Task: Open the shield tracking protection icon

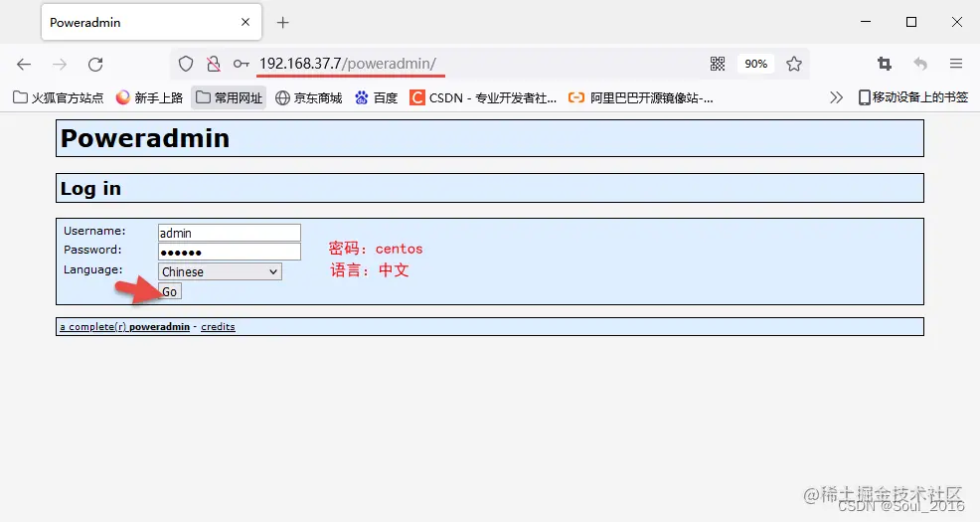Action: point(186,64)
